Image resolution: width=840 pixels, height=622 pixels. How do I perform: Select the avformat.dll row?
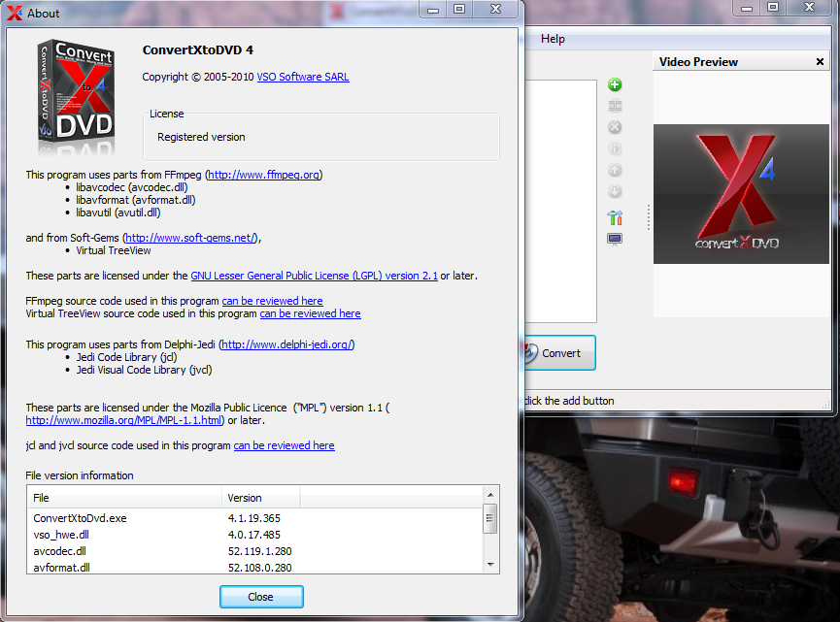coord(255,568)
